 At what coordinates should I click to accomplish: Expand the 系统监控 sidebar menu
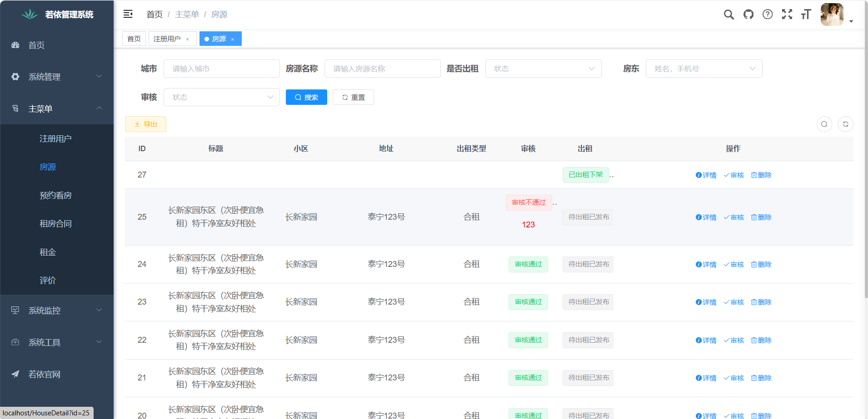(x=57, y=311)
